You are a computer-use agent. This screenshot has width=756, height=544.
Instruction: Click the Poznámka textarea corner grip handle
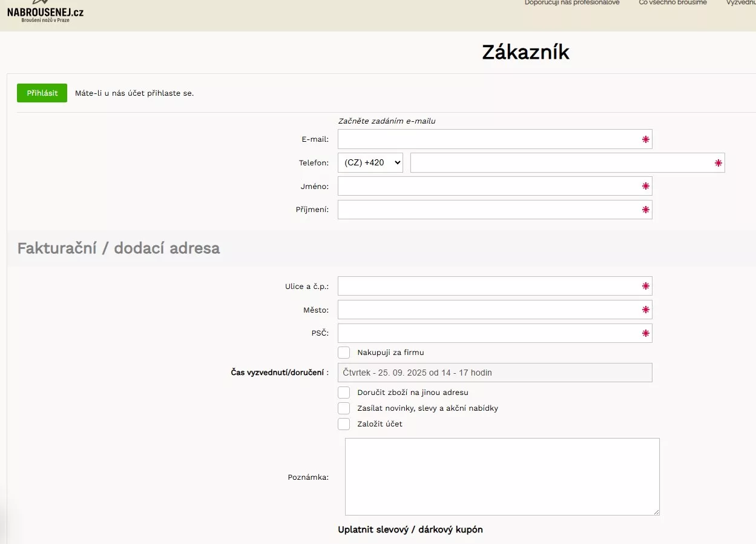click(x=656, y=512)
